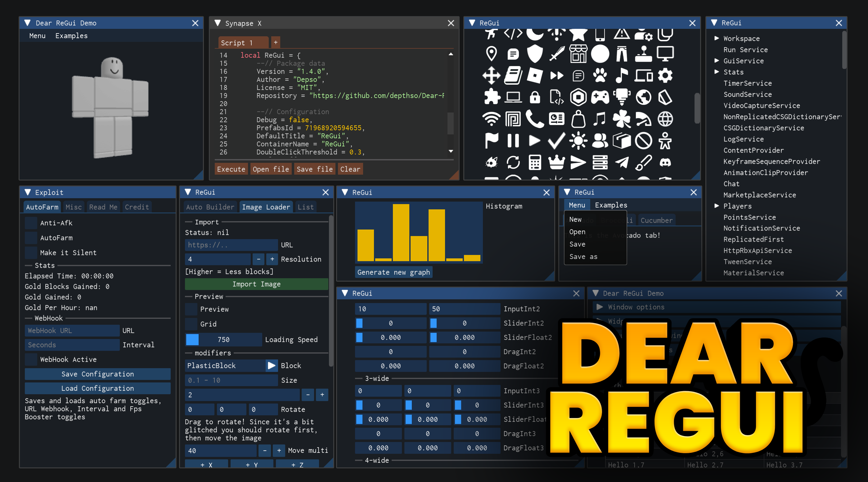Select the calculator icon
Image resolution: width=868 pixels, height=482 pixels.
pos(535,163)
